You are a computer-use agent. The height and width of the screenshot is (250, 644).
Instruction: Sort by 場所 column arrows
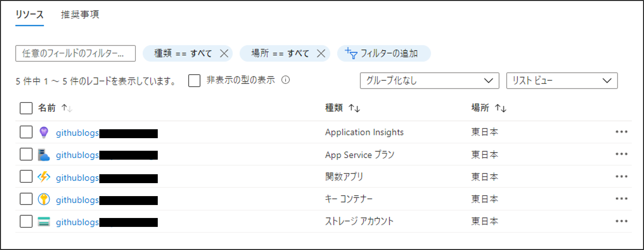(x=501, y=108)
